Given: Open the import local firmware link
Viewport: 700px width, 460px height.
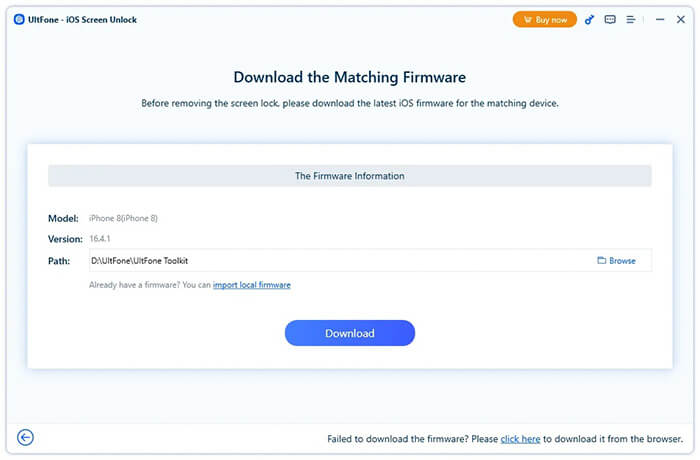Looking at the screenshot, I should [252, 285].
